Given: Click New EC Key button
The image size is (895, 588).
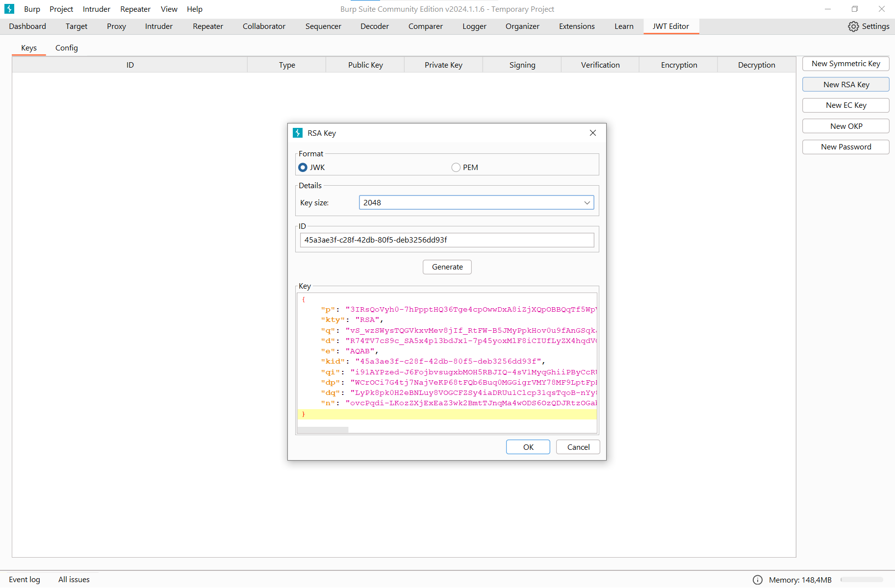Looking at the screenshot, I should tap(845, 105).
